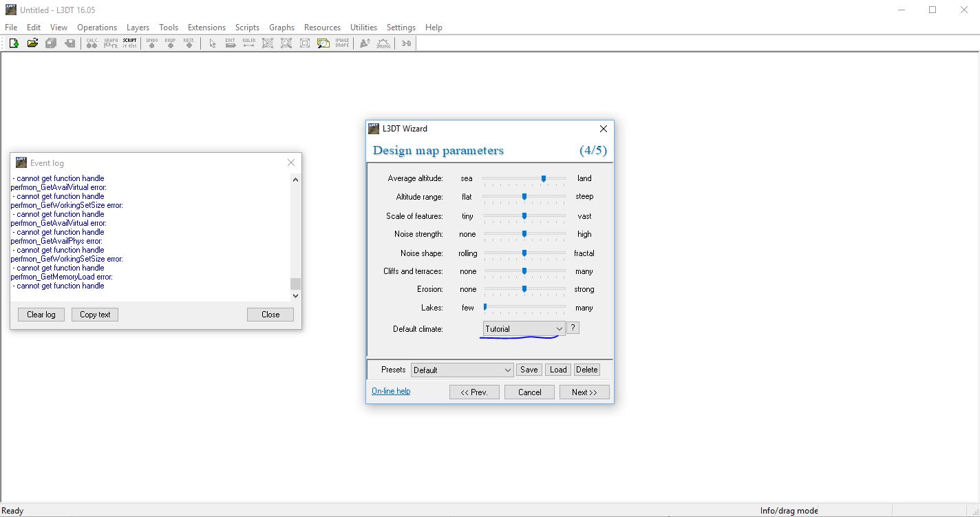
Task: Click the Save floppy disk toolbar icon
Action: (70, 43)
